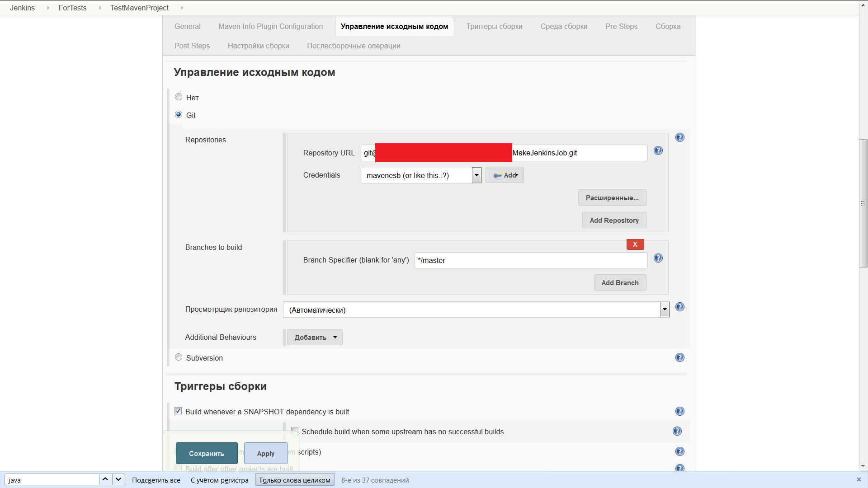Image resolution: width=868 pixels, height=488 pixels.
Task: Click help icon beside Repository URL field
Action: coord(658,151)
